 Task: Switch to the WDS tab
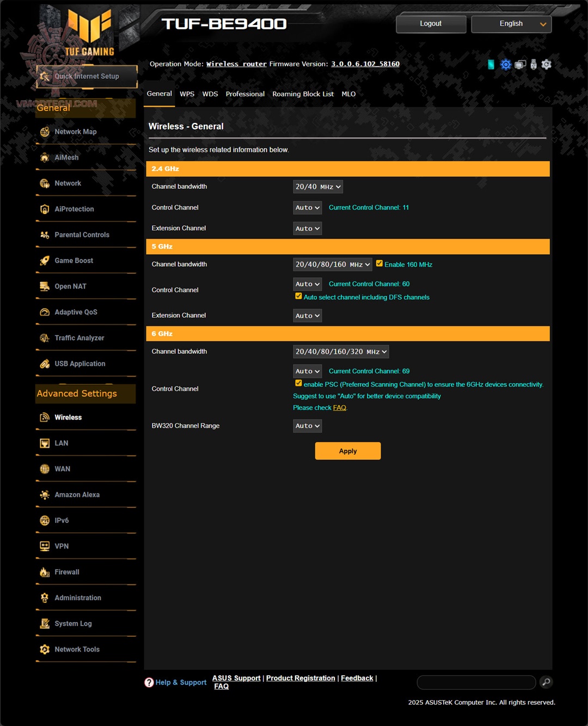(x=210, y=94)
